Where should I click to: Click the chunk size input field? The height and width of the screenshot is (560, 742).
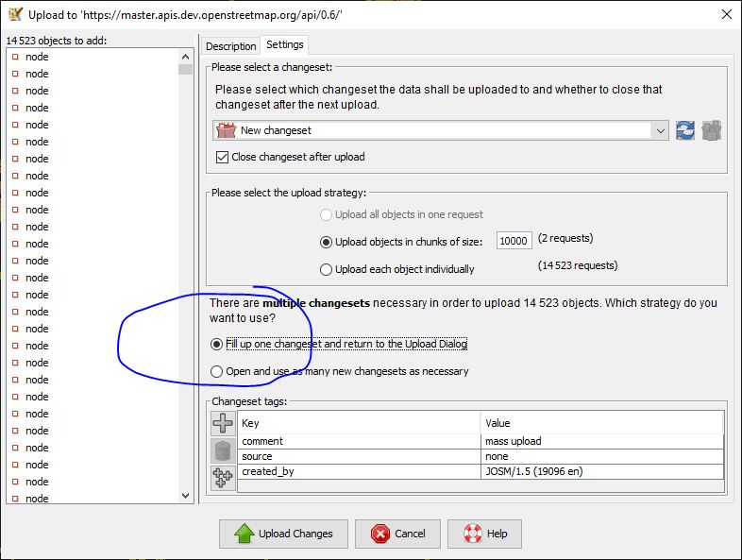(x=514, y=242)
